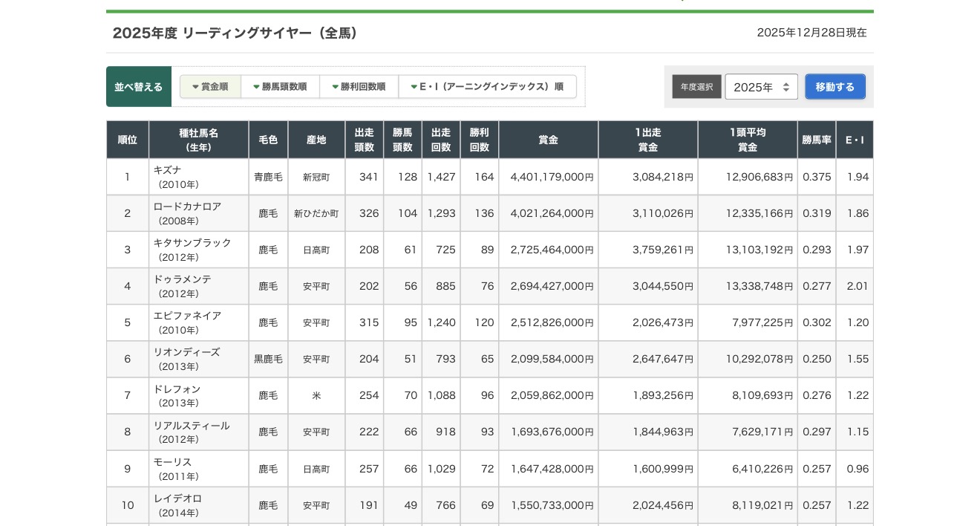Select キタサンブラック in the sire list
The width and height of the screenshot is (980, 526).
[x=192, y=242]
